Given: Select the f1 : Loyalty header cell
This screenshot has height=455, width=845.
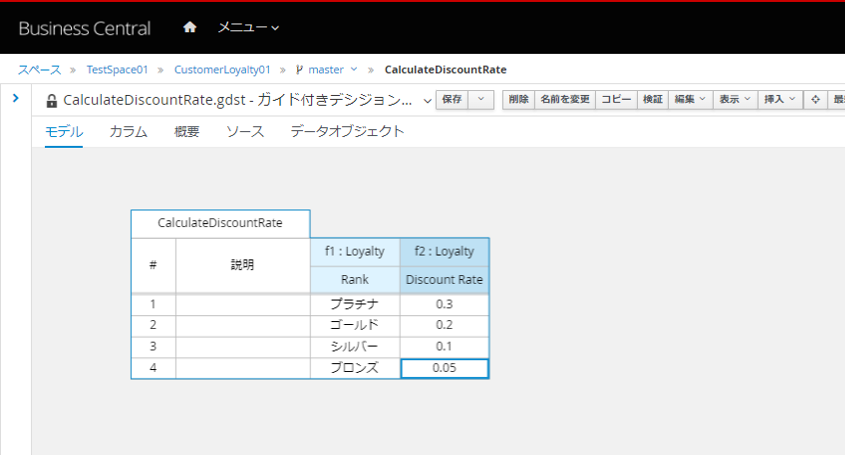Looking at the screenshot, I should click(x=355, y=252).
